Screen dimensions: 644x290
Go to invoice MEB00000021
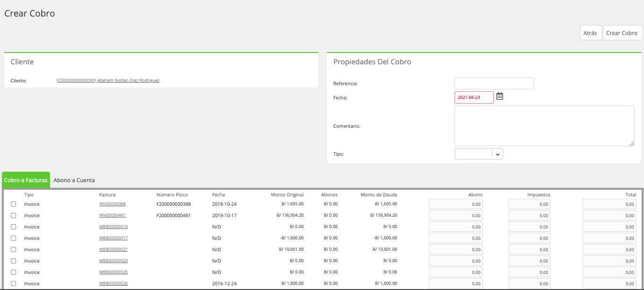pyautogui.click(x=113, y=249)
